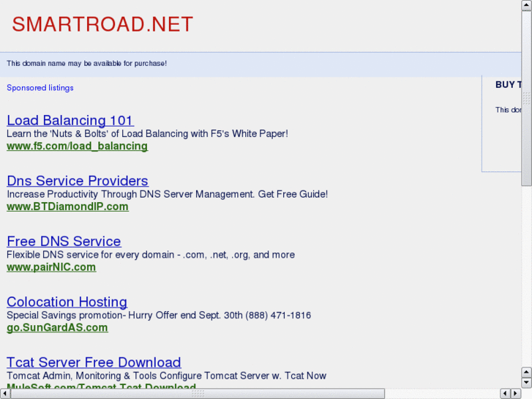532x399 pixels.
Task: Click the DNS Server Management description text
Action: (x=168, y=194)
